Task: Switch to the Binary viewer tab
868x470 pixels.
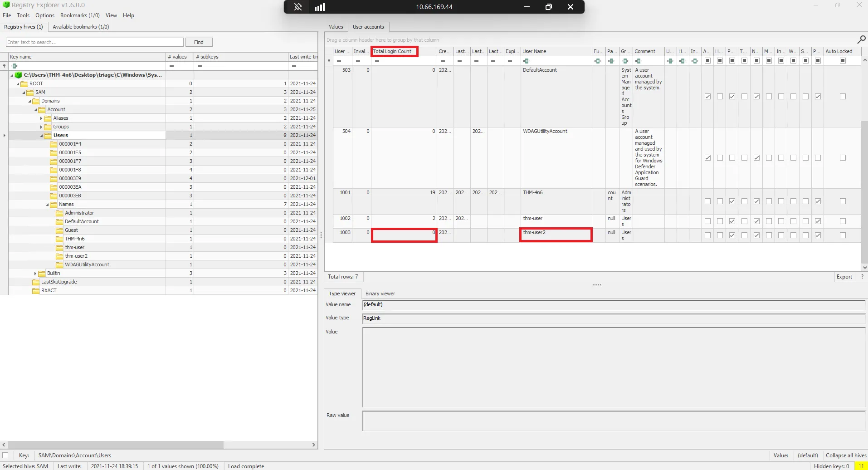Action: pyautogui.click(x=380, y=294)
